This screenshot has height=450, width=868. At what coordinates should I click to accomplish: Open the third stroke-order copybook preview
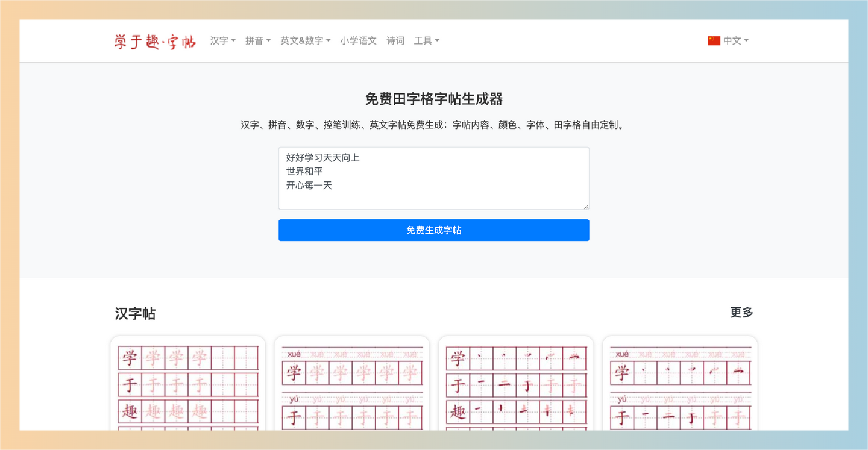coord(515,386)
